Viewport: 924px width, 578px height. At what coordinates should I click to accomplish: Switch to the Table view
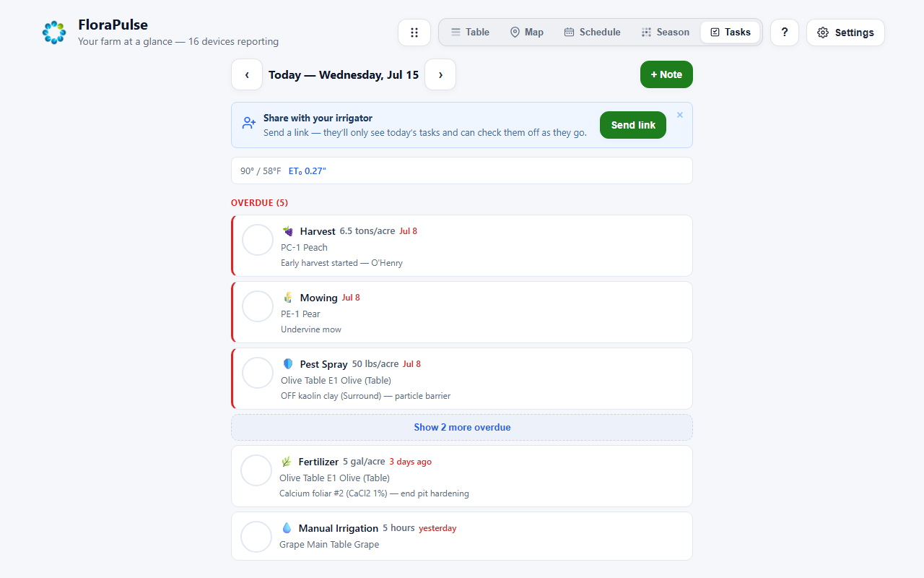[470, 33]
